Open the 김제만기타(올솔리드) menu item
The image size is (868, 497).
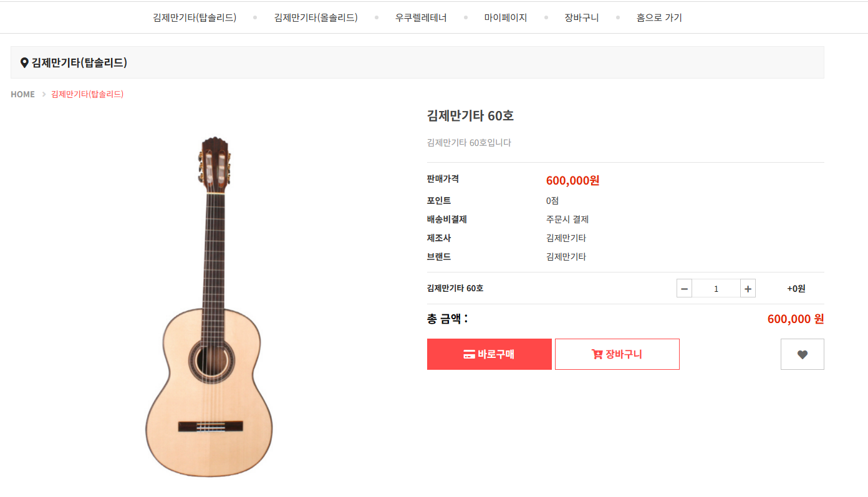(316, 17)
